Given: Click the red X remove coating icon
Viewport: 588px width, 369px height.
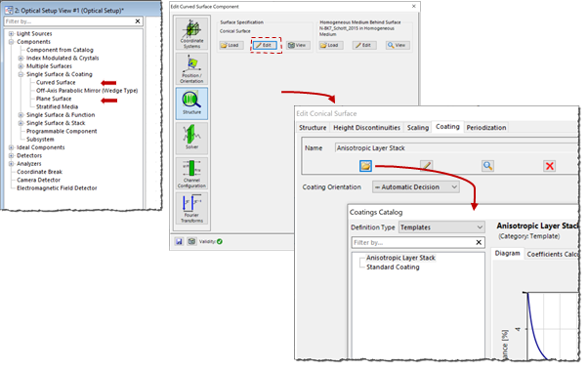Looking at the screenshot, I should [549, 166].
